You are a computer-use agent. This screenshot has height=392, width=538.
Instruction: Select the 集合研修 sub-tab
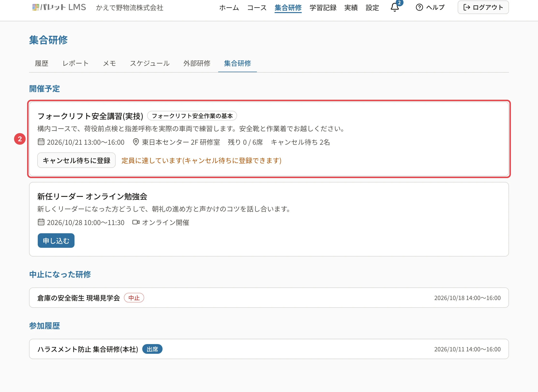[x=238, y=63]
